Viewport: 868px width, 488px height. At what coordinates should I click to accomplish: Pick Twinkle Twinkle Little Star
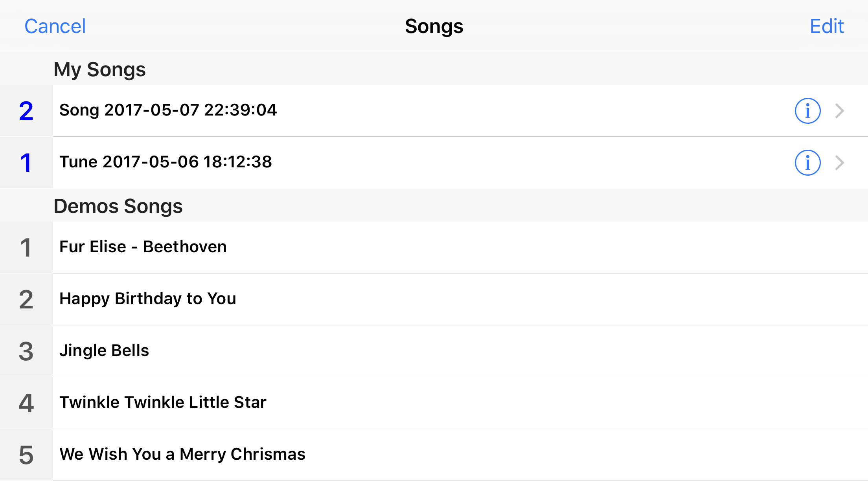[x=163, y=402]
